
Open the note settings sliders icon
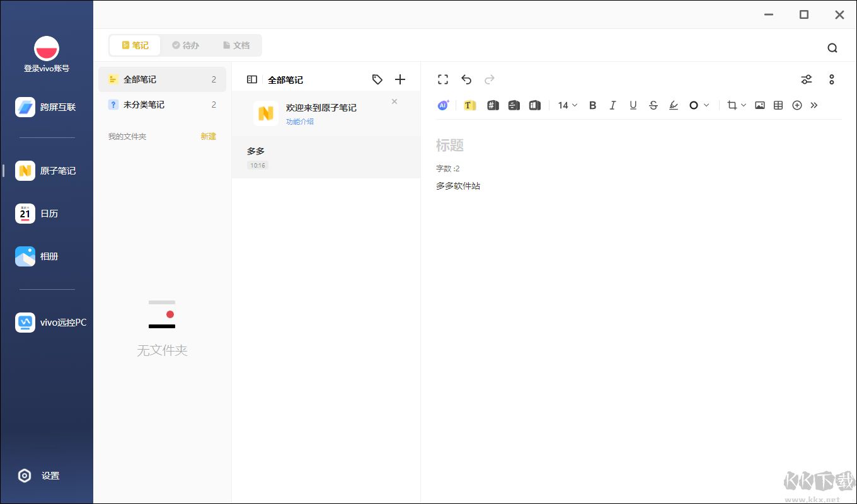[807, 79]
